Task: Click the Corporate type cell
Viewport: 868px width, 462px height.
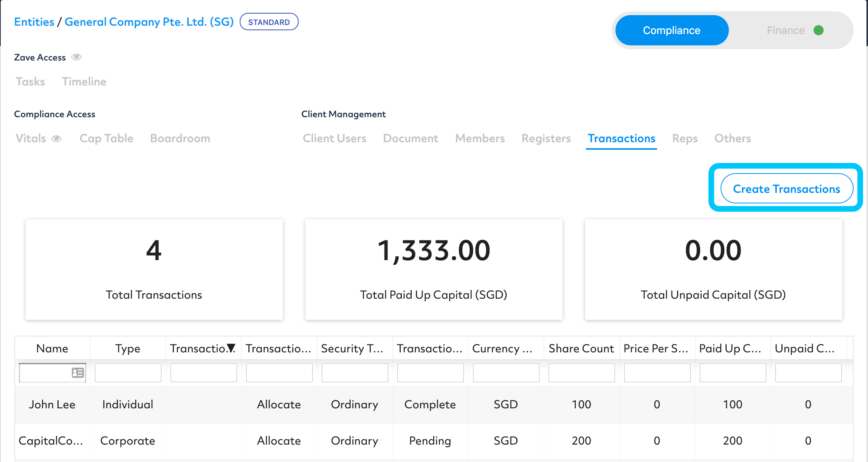Action: (x=128, y=441)
